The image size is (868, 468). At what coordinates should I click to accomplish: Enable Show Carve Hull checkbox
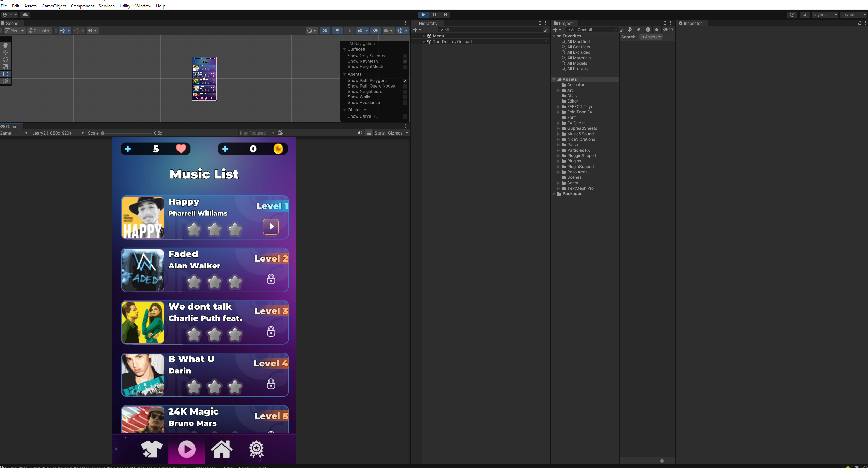coord(405,116)
